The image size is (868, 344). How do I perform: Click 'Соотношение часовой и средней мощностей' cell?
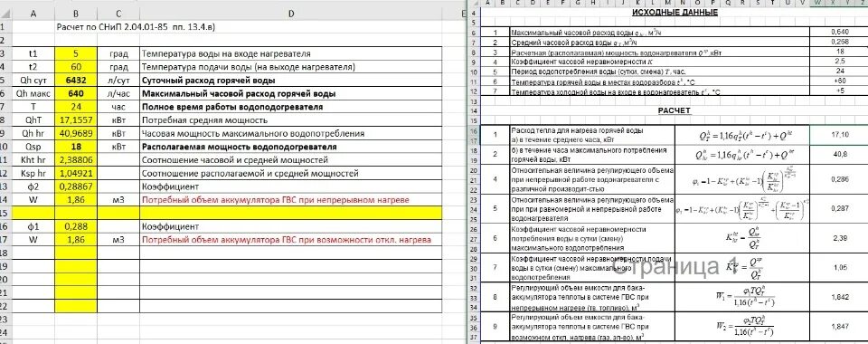290,160
